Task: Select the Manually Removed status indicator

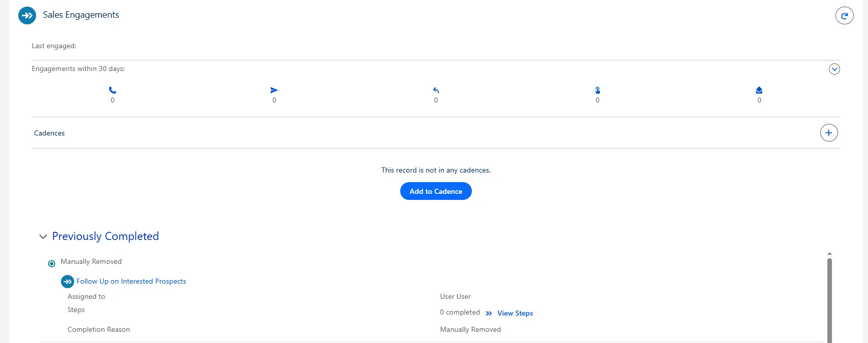Action: [x=52, y=264]
